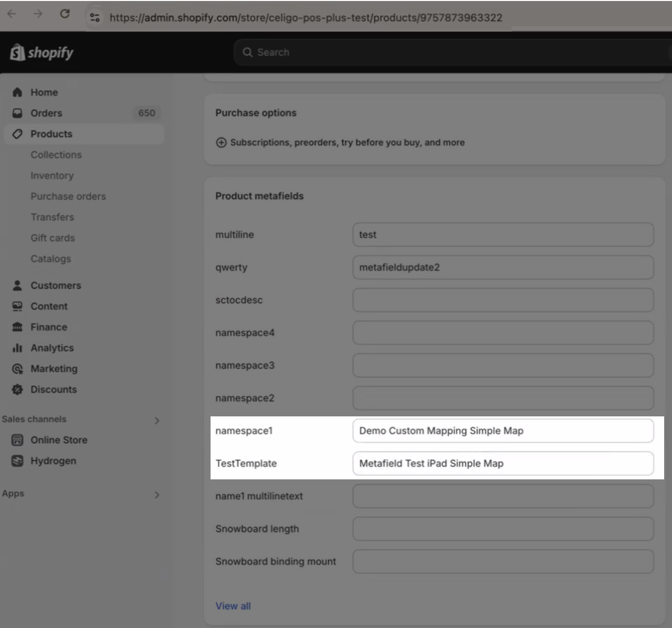Viewport: 672px width, 628px height.
Task: Click the namespace3 metafield input
Action: 503,365
